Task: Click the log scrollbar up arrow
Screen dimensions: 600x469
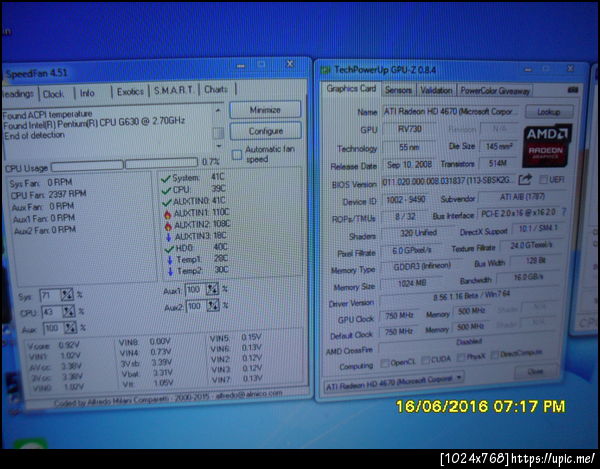Action: (218, 110)
